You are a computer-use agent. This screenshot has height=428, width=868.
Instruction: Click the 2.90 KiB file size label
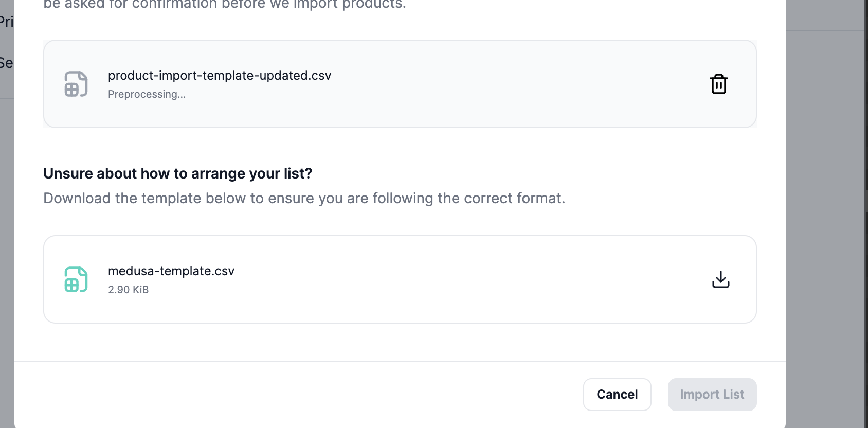[128, 289]
